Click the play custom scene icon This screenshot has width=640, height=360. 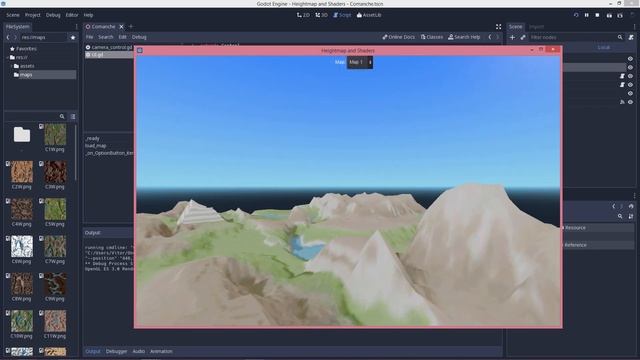pyautogui.click(x=620, y=15)
